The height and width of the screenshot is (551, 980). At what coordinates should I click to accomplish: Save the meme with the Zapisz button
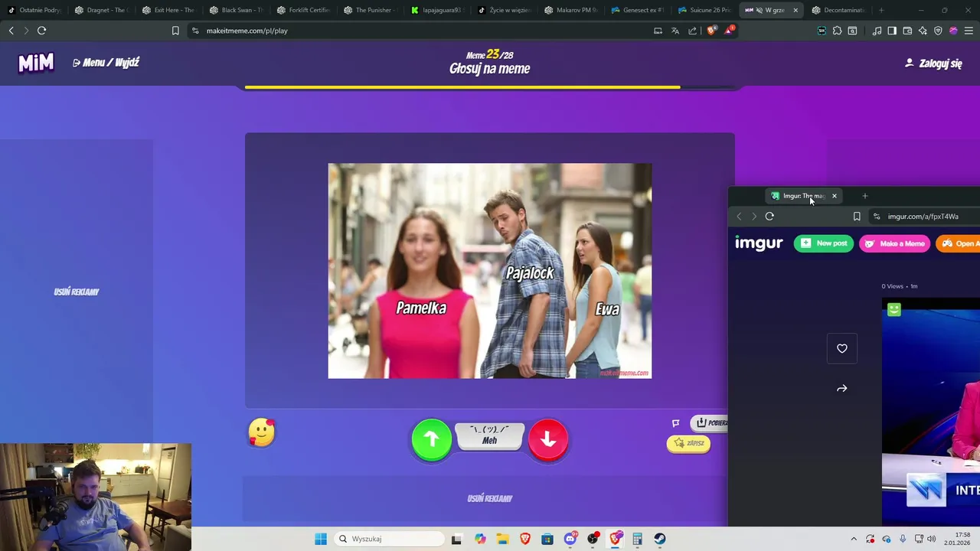[x=688, y=443]
